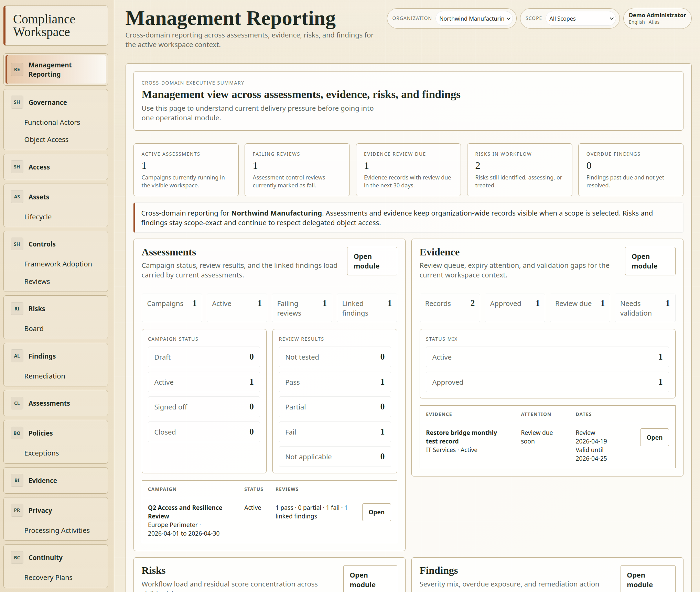Click the RI badge next to Risks
The height and width of the screenshot is (592, 700).
tap(17, 309)
